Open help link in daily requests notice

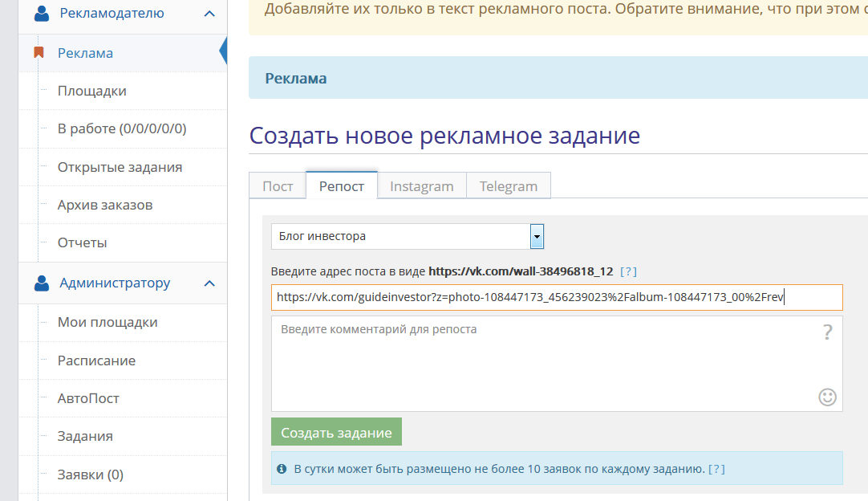(x=716, y=468)
